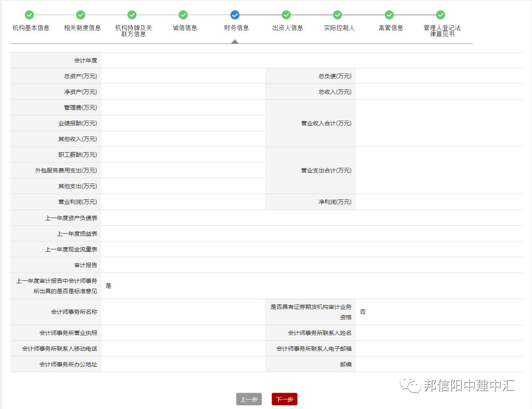Click the 会计师事务所名称 value field
The width and height of the screenshot is (532, 409).
(x=183, y=312)
